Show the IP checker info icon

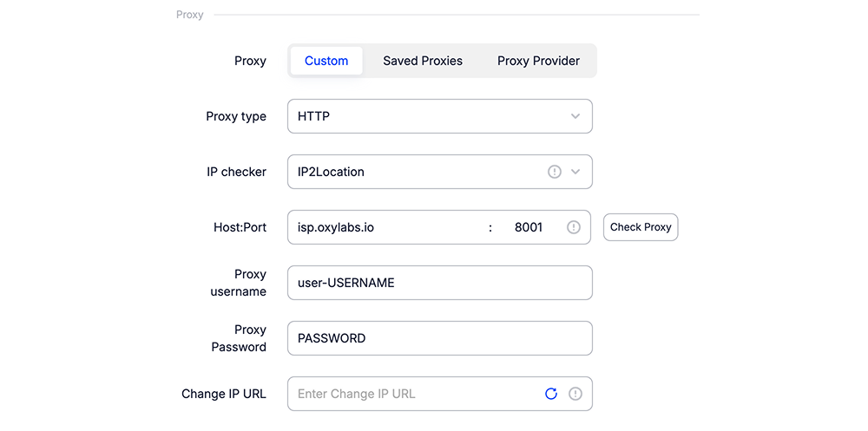pyautogui.click(x=554, y=172)
